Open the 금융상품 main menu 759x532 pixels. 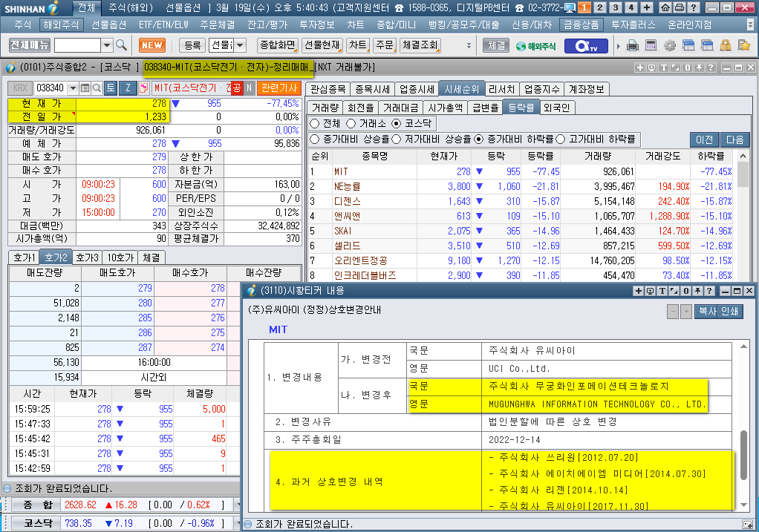pos(582,24)
